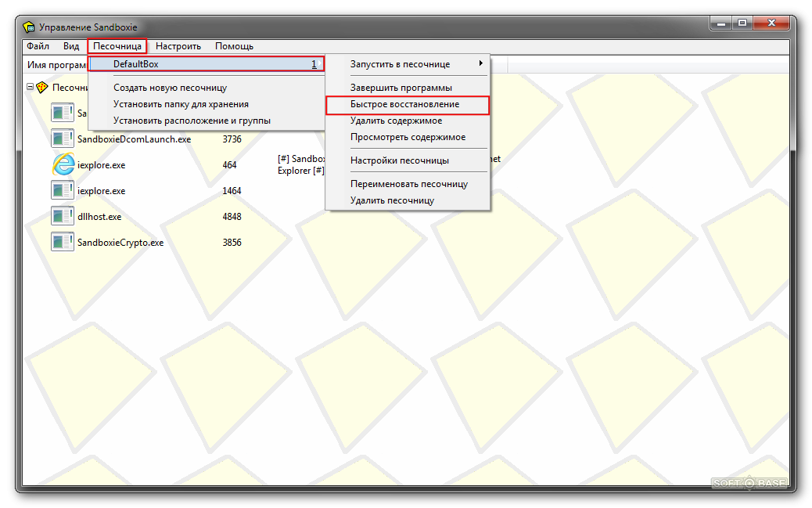Screen dimensions: 812x508
Task: Click PID value 3856
Action: tap(232, 243)
